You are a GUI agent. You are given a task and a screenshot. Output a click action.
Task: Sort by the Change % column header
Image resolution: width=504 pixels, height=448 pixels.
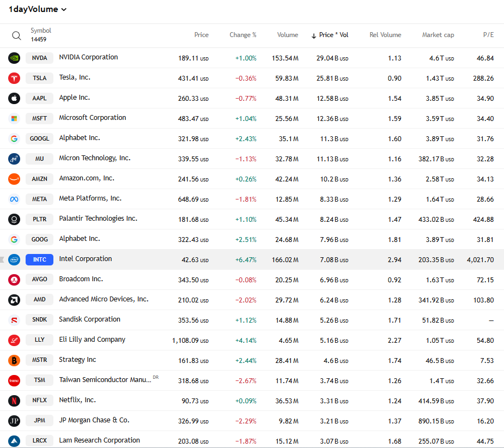[242, 35]
